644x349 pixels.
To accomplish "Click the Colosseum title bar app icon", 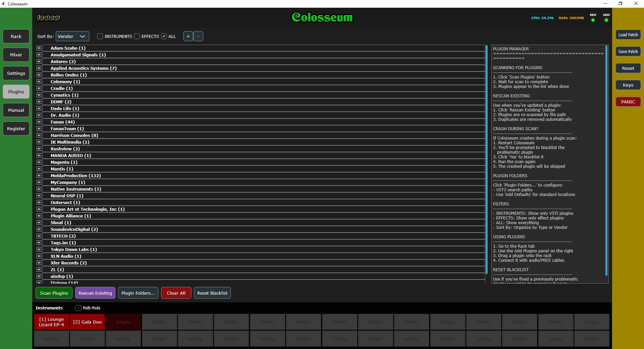I will pyautogui.click(x=4, y=4).
